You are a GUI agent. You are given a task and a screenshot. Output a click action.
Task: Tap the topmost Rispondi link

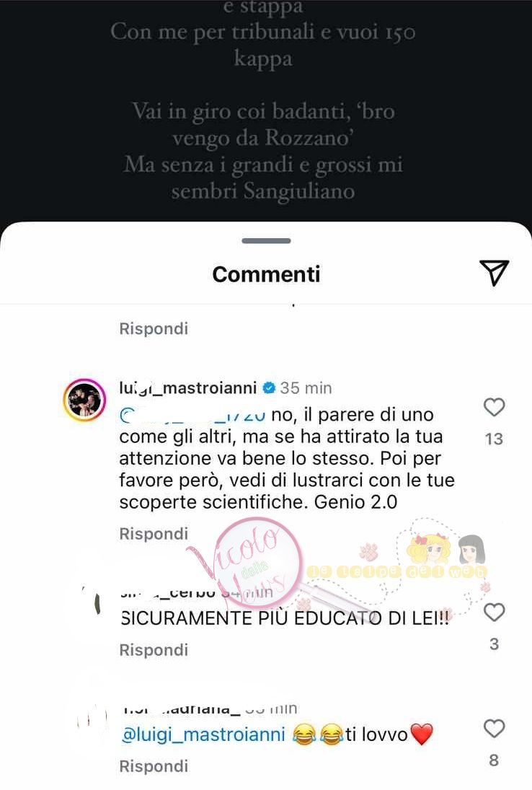pyautogui.click(x=154, y=328)
